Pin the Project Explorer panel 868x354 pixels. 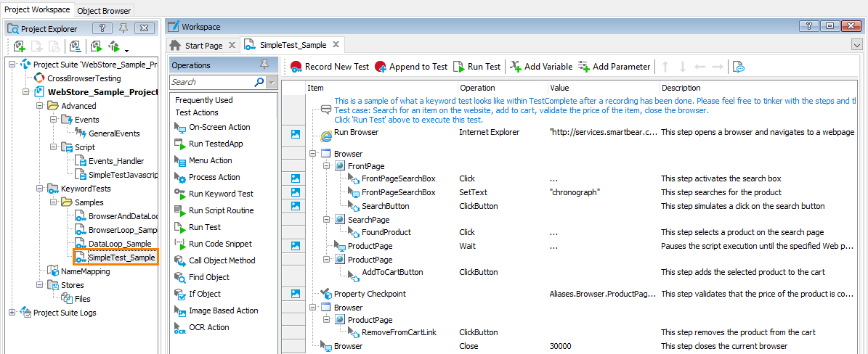[123, 28]
